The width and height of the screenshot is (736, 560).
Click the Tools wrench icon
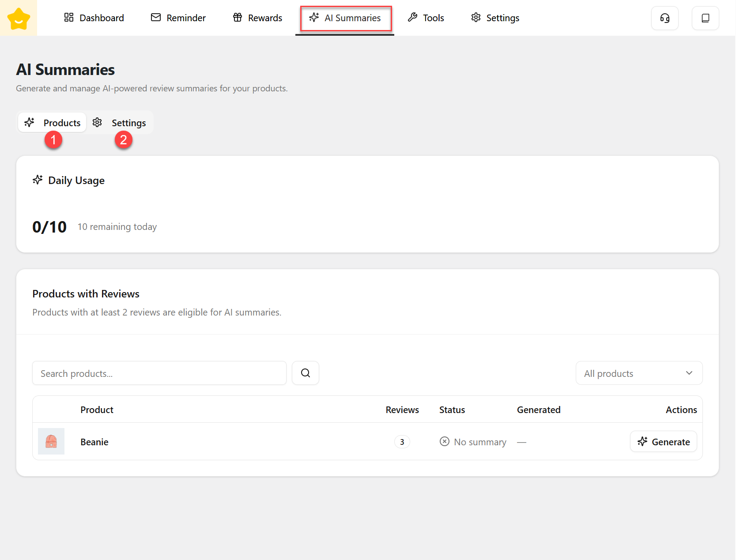click(412, 18)
